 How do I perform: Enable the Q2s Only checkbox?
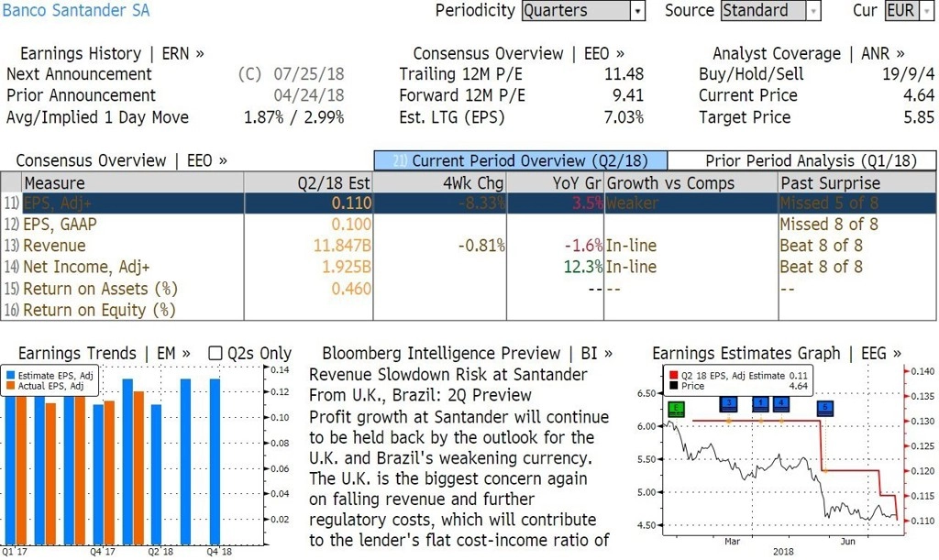coord(215,353)
